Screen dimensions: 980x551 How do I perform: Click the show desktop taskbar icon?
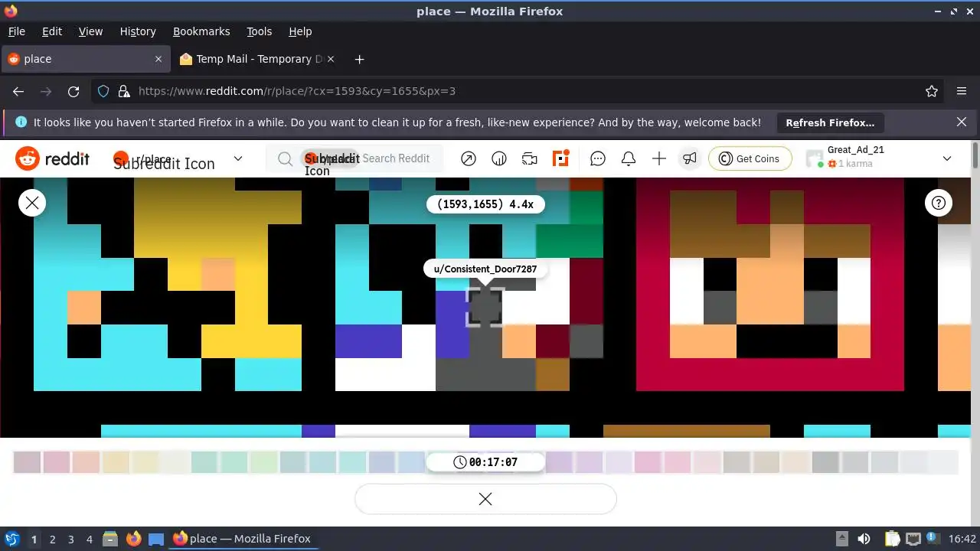(x=155, y=539)
